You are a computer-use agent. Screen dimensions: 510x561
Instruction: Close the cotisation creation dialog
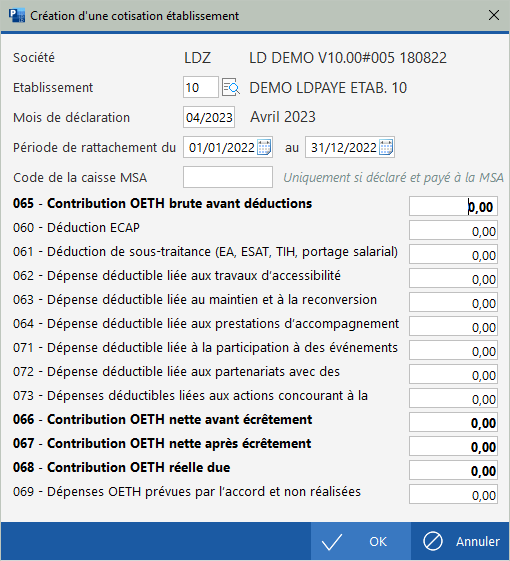click(x=494, y=15)
